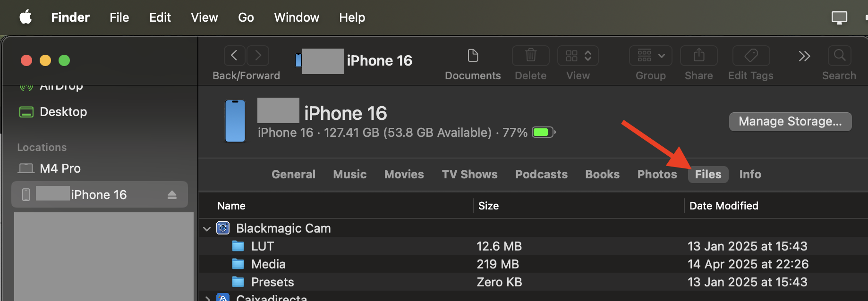868x301 pixels.
Task: Open the Go menu
Action: pyautogui.click(x=246, y=17)
